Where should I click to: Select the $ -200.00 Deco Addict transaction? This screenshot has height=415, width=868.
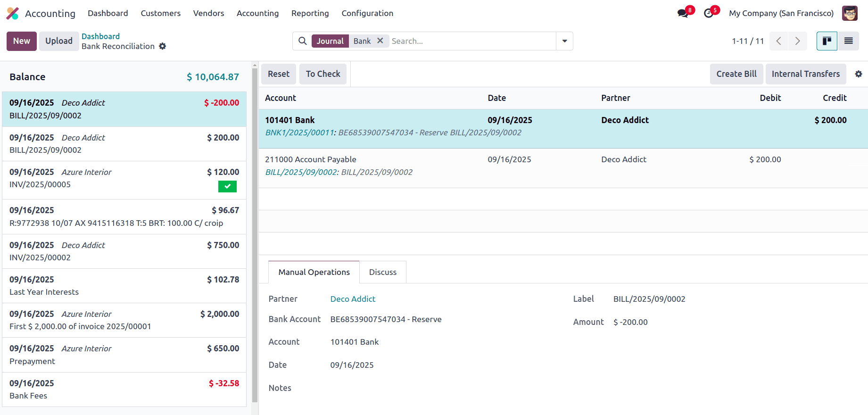[x=124, y=109]
